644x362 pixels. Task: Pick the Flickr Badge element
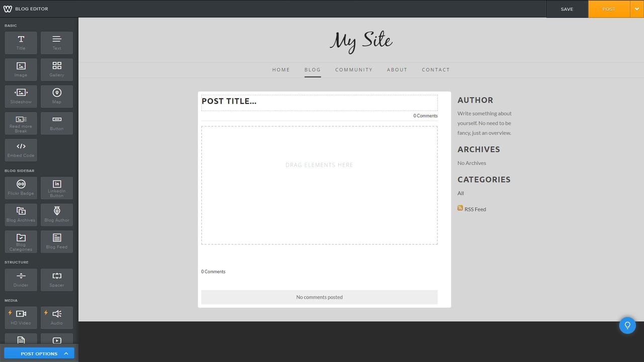click(x=21, y=188)
